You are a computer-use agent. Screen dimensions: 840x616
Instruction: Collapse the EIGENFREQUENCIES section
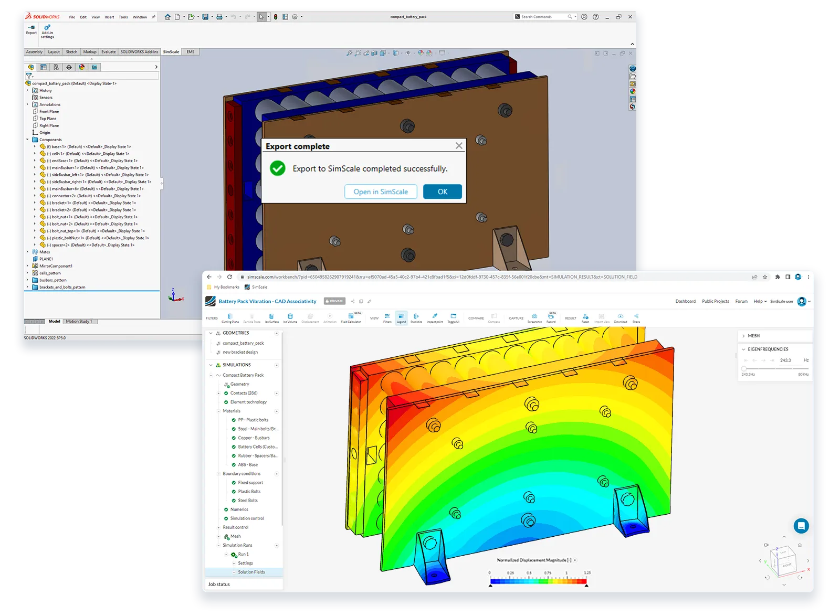[x=743, y=349]
